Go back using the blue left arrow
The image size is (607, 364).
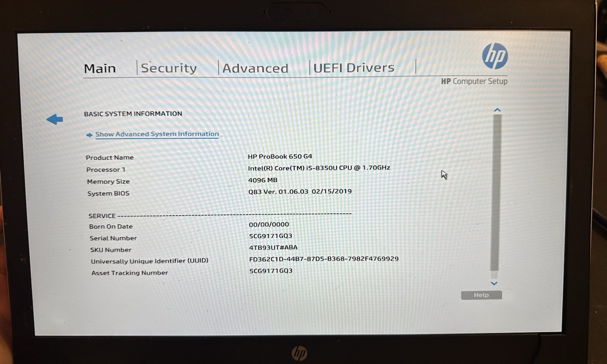pyautogui.click(x=55, y=119)
